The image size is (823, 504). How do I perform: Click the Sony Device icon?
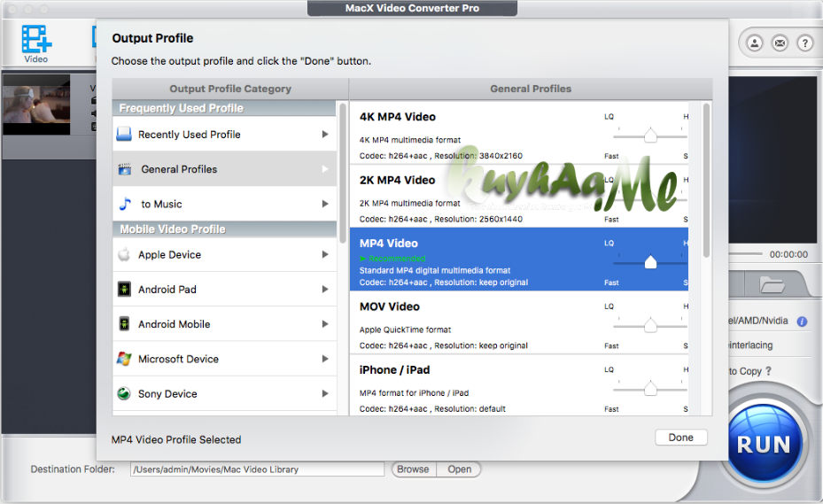click(x=124, y=394)
